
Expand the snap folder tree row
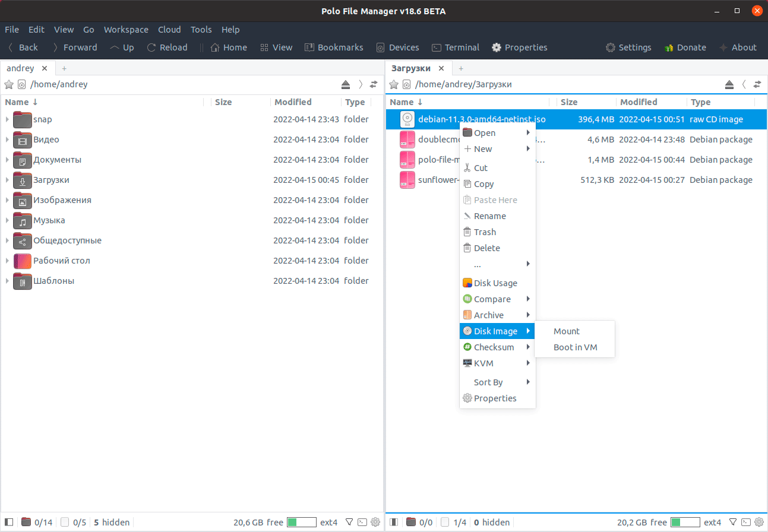click(7, 119)
